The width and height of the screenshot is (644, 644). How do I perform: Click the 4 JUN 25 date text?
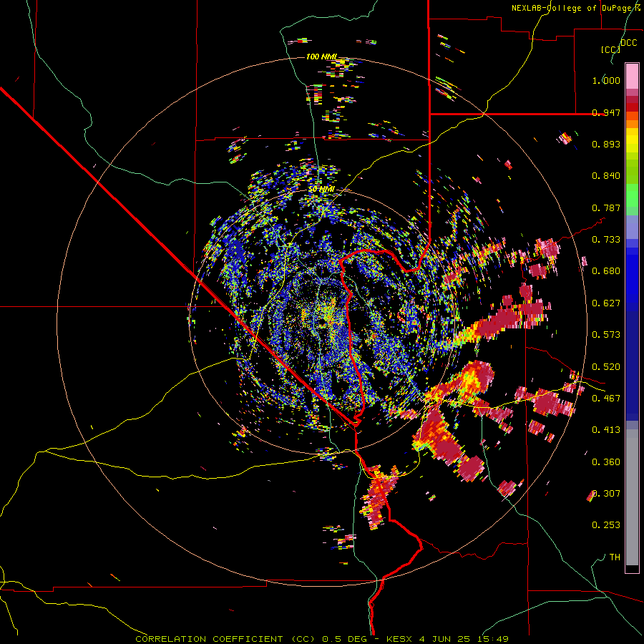coord(446,639)
